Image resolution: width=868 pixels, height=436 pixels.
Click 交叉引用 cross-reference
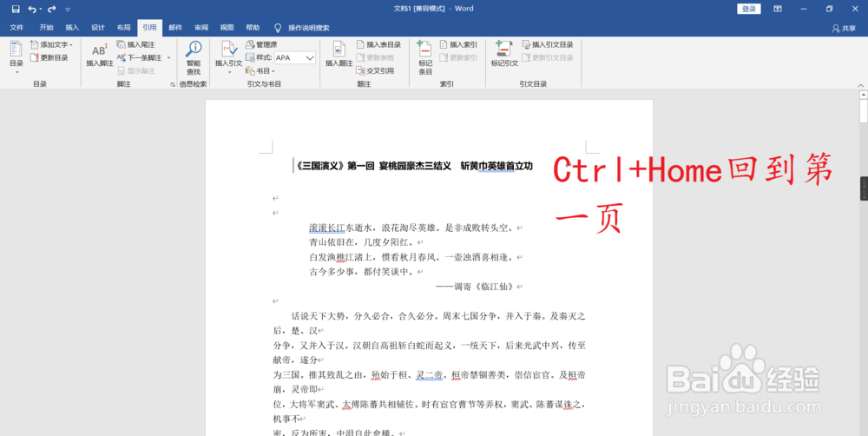(375, 71)
